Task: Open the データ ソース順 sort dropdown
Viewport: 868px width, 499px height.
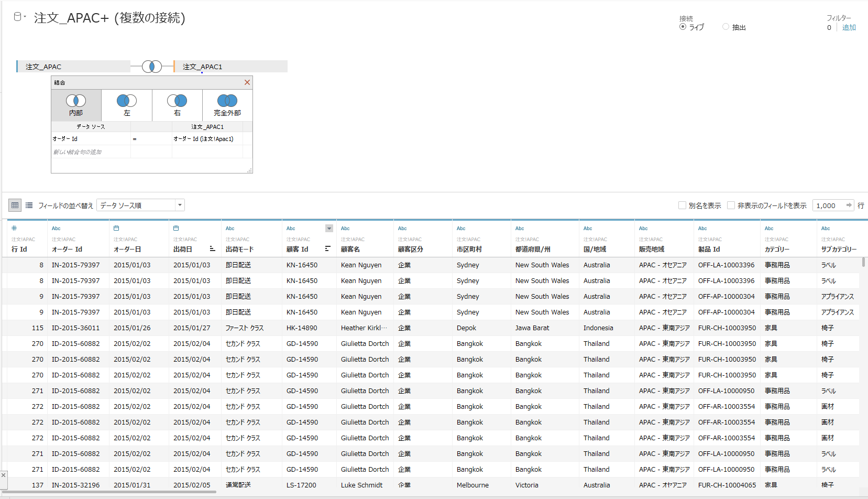Action: coord(141,205)
